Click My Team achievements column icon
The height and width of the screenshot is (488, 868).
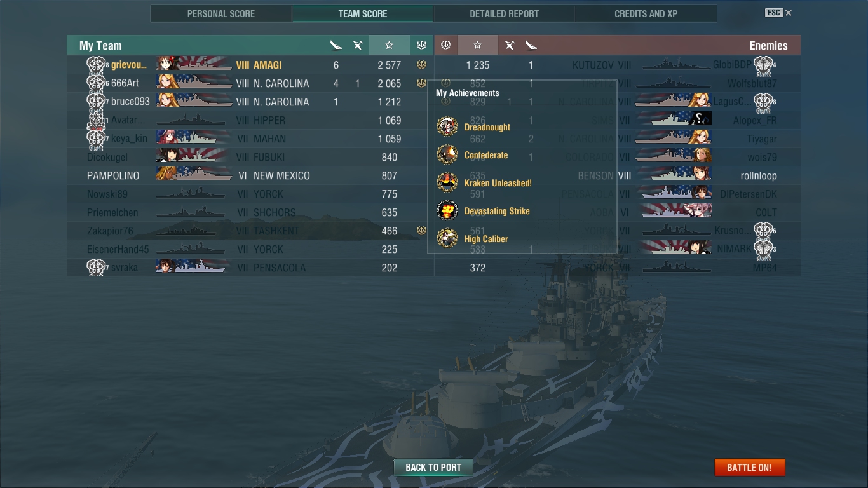click(421, 45)
